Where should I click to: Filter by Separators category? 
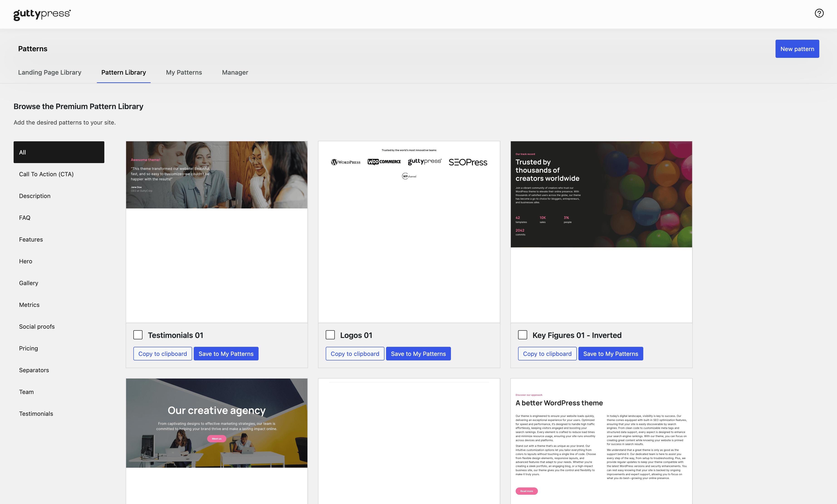(59, 370)
